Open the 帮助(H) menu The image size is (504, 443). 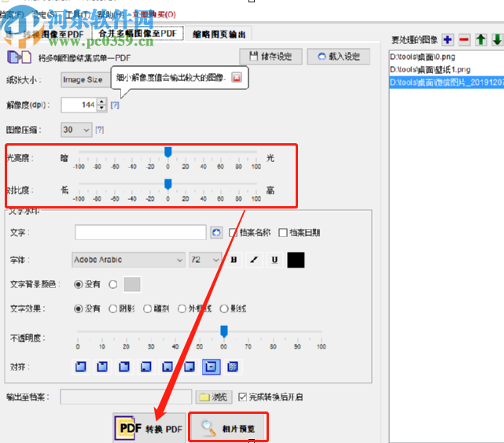pyautogui.click(x=111, y=14)
